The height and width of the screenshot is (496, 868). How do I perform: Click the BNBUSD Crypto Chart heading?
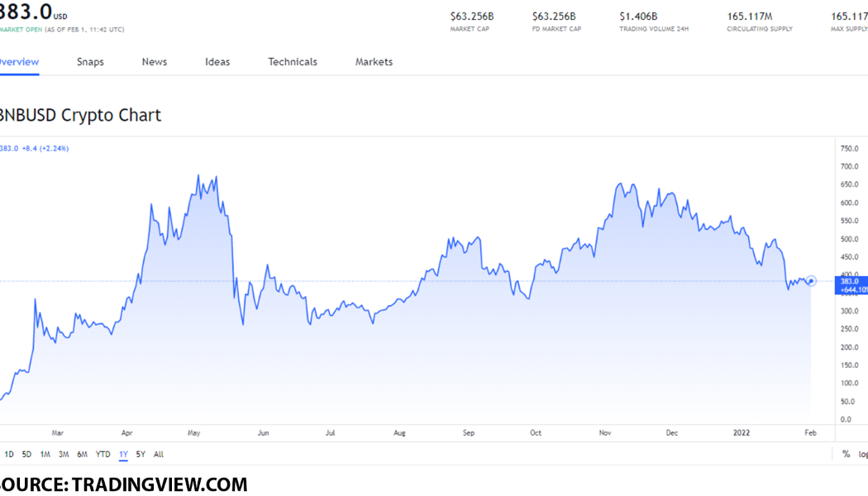[x=79, y=115]
